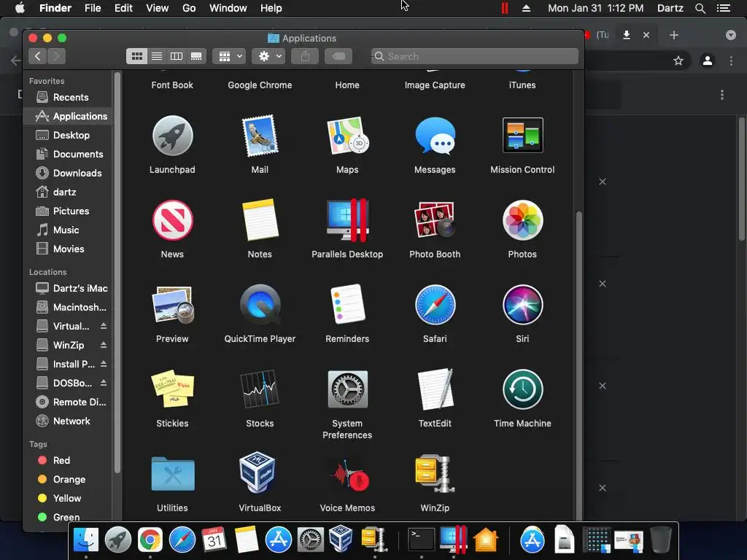The height and width of the screenshot is (560, 747).
Task: Select the TextEdit app icon
Action: [x=435, y=389]
